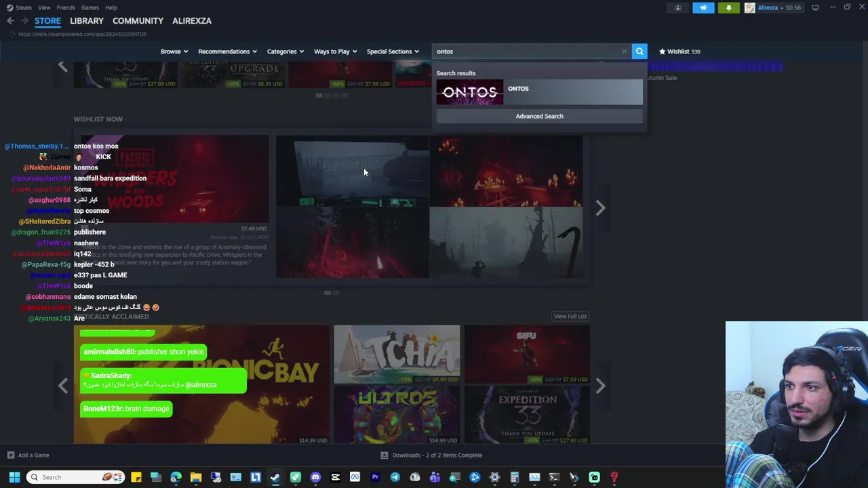Next arrow in Critically Acclaimed carousel
Screen dimensions: 868x488
pos(600,386)
